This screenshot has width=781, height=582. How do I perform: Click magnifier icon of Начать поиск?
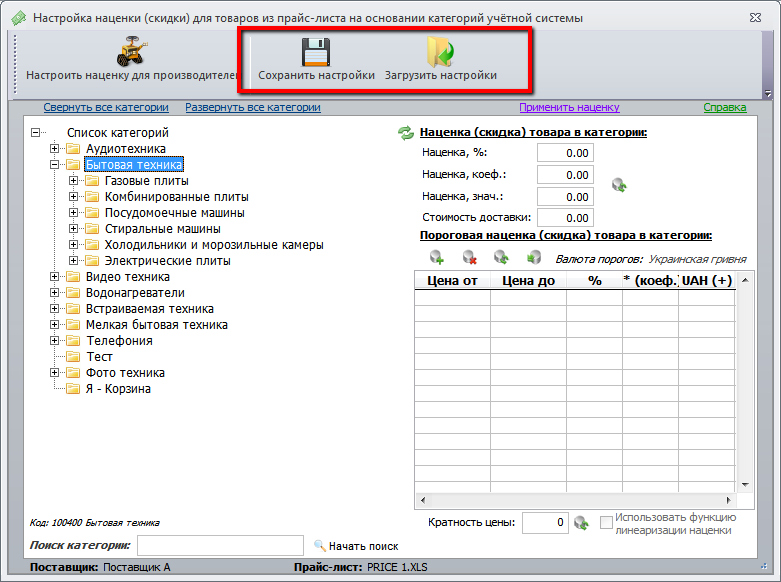(320, 546)
